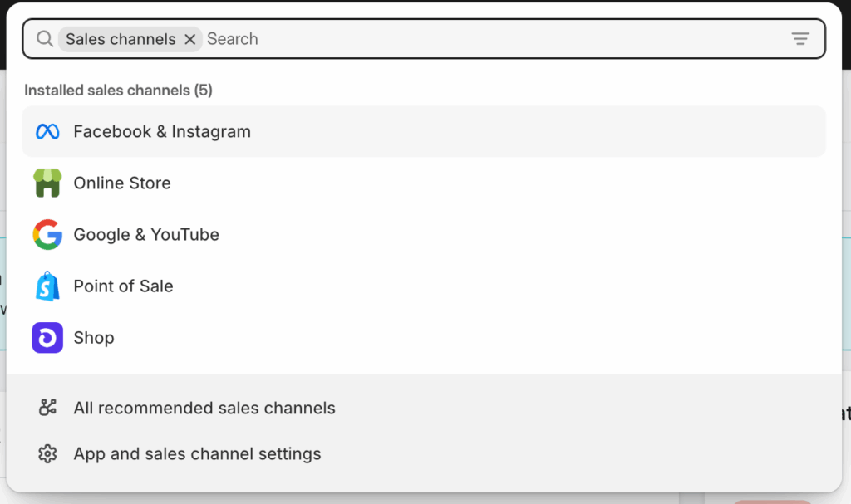This screenshot has height=504, width=851.
Task: Click the green Online Store icon
Action: click(x=47, y=183)
